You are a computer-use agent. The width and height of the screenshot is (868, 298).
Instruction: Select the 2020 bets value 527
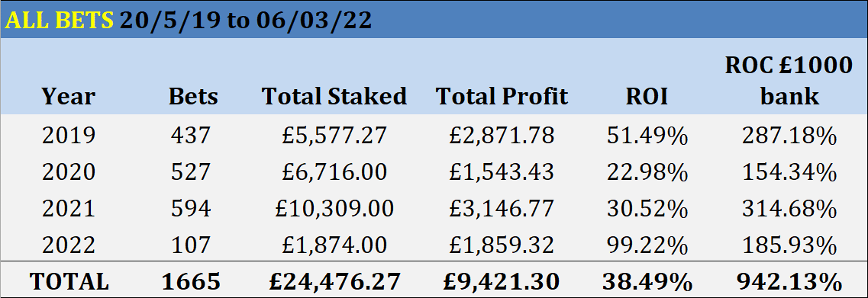(x=190, y=172)
